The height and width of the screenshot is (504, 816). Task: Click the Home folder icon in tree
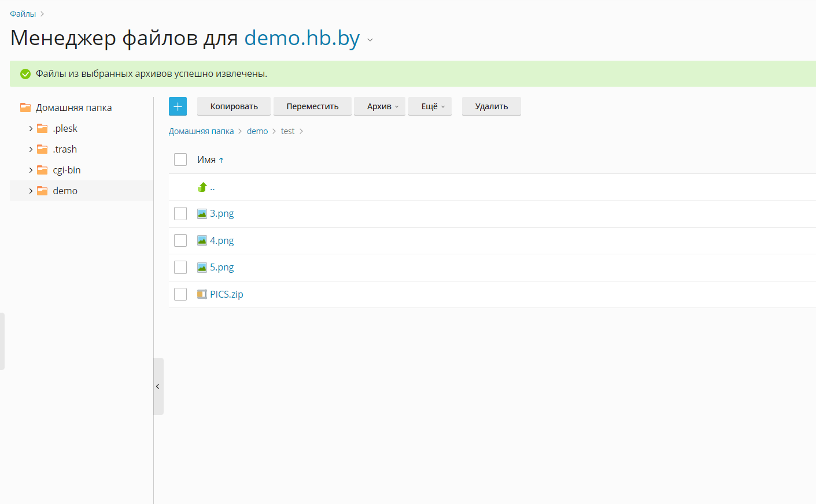click(x=25, y=108)
